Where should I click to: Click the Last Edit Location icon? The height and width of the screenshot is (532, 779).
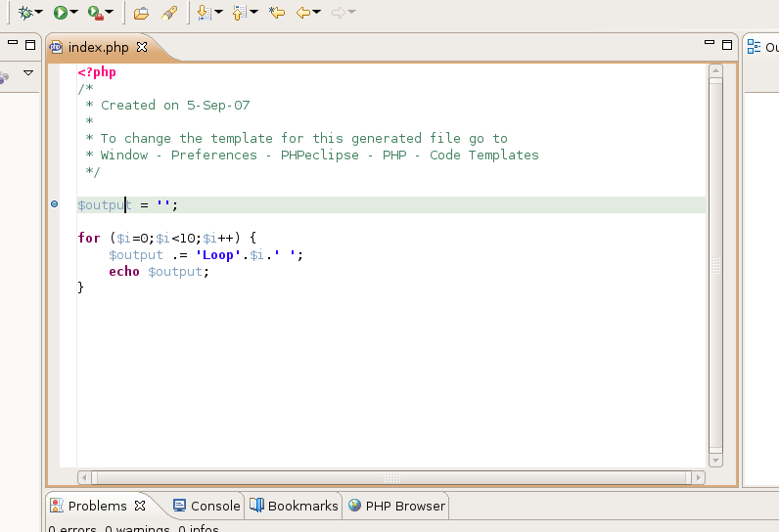[277, 13]
